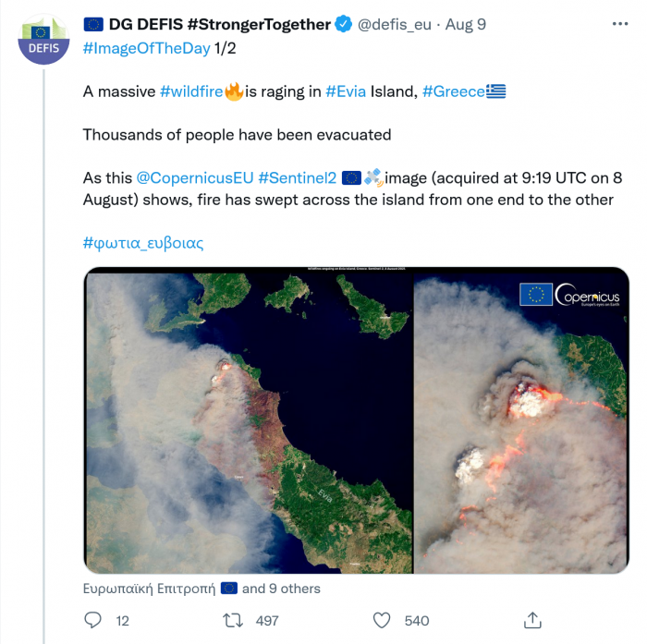The image size is (647, 644).
Task: Open the right close-up fire image
Action: [521, 420]
